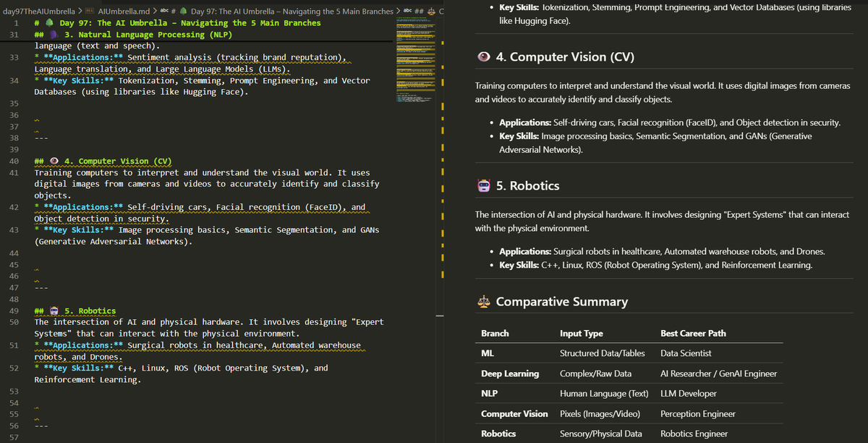
Task: Click the 'Data Scientist' table cell
Action: click(686, 353)
